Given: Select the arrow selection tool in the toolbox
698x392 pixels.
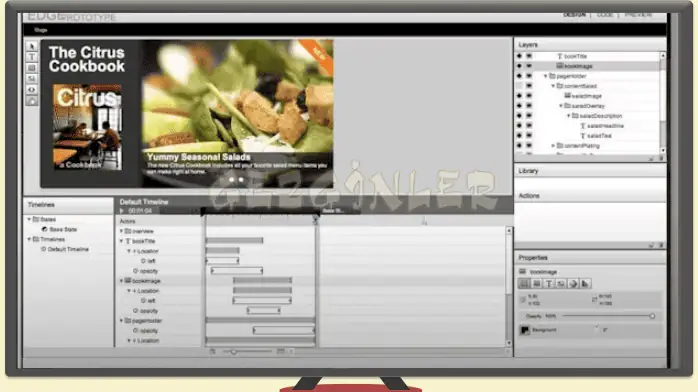Looking at the screenshot, I should pyautogui.click(x=32, y=46).
